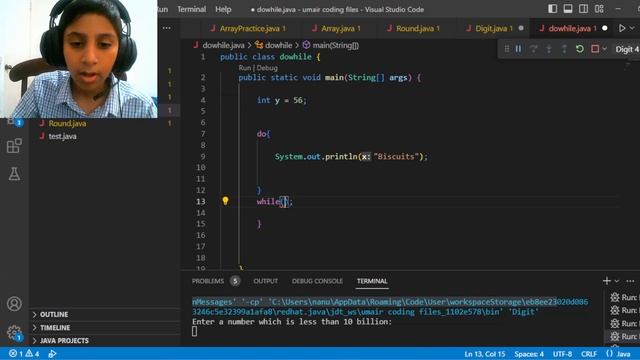640x360 pixels.
Task: Open the Extensions view in activity bar
Action: [x=14, y=146]
